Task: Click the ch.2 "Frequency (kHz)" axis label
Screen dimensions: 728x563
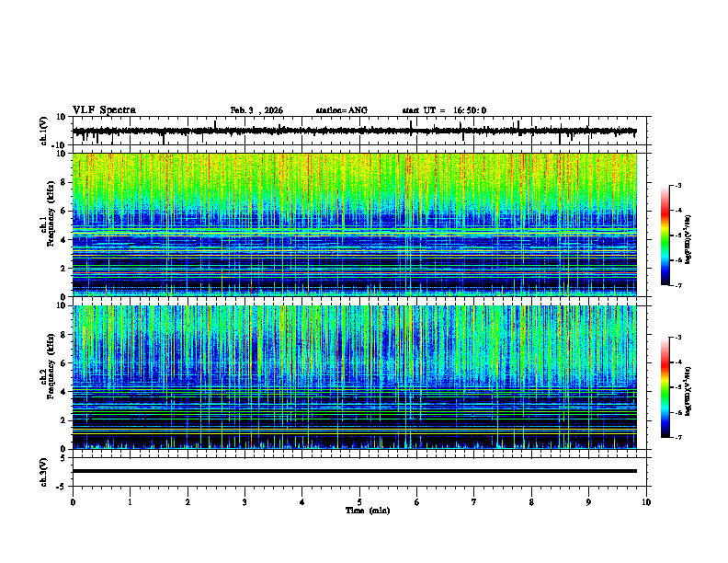Action: click(x=51, y=366)
